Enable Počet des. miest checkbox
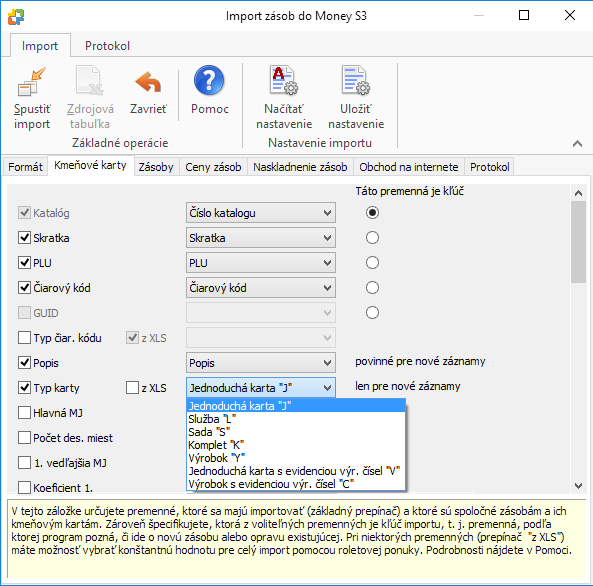This screenshot has width=593, height=586. tap(25, 437)
